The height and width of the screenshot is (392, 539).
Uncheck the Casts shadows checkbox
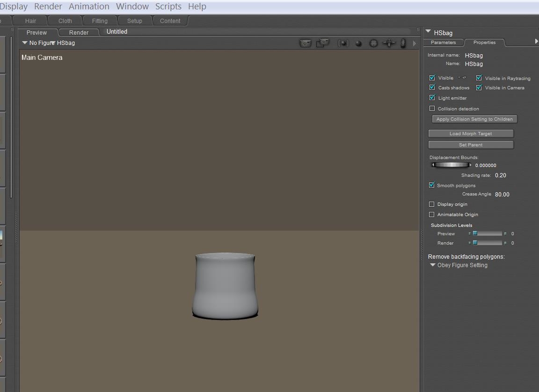coord(432,87)
